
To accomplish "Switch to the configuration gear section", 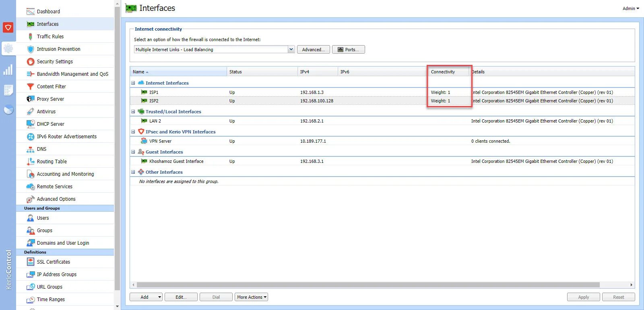I will pos(8,49).
